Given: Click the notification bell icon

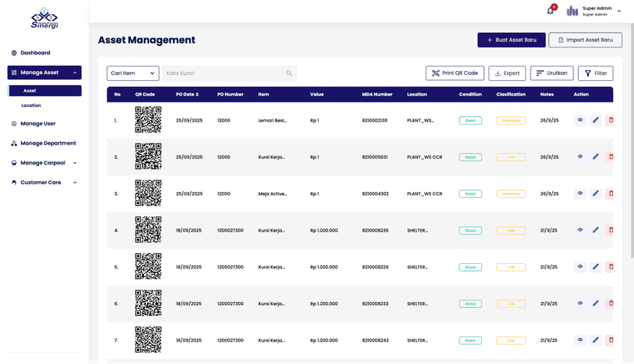Looking at the screenshot, I should click(x=550, y=11).
